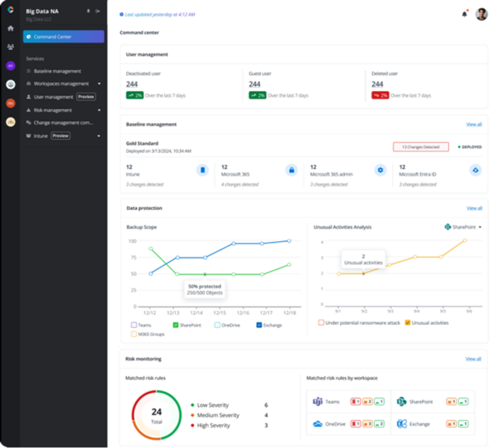496x448 pixels.
Task: Open the user profile avatar at top right
Action: click(481, 13)
